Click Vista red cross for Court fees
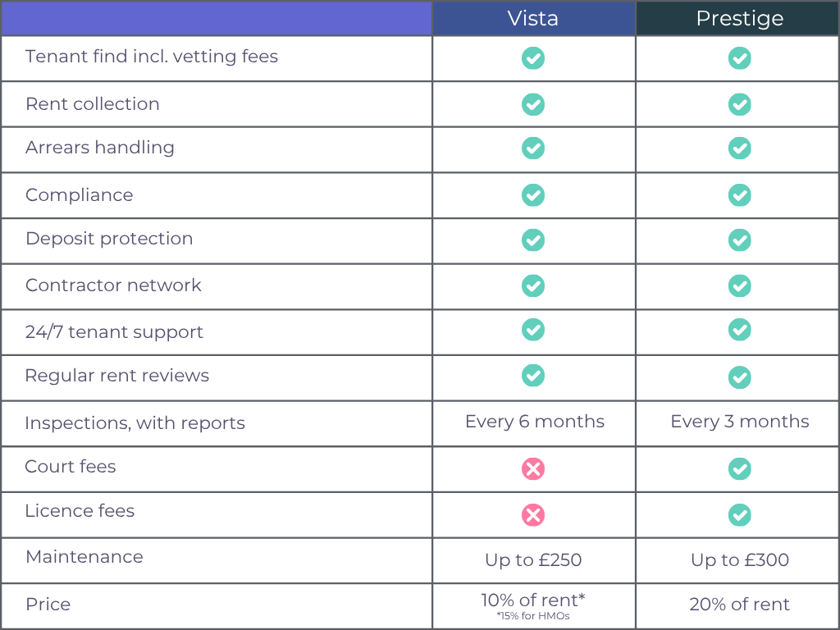Screen dimensions: 840x630 point(533,469)
